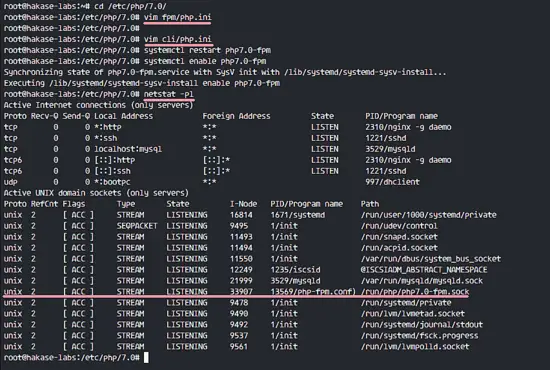Click the '/run/php/php7.0-fpm.sock' path
This screenshot has height=370, width=550.
point(415,292)
